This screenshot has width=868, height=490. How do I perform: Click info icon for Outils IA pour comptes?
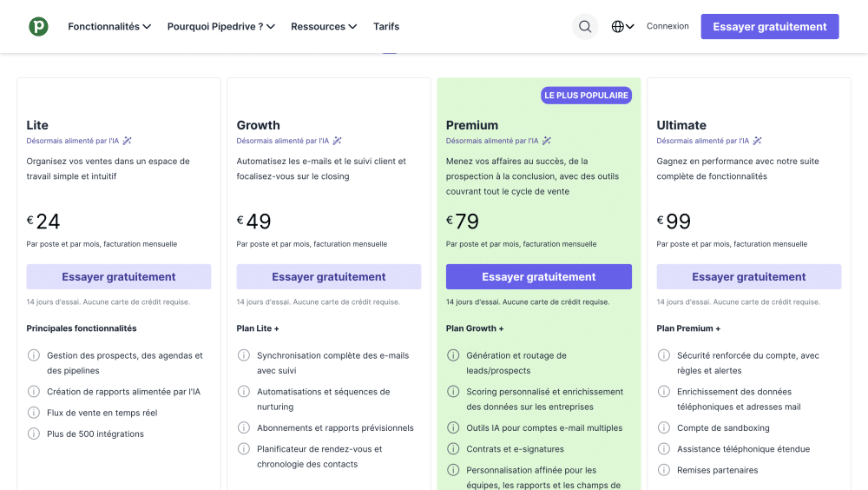[x=453, y=427]
